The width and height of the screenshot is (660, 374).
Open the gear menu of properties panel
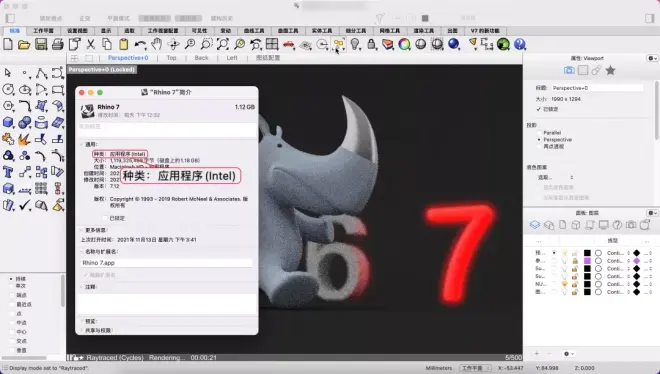tap(652, 58)
